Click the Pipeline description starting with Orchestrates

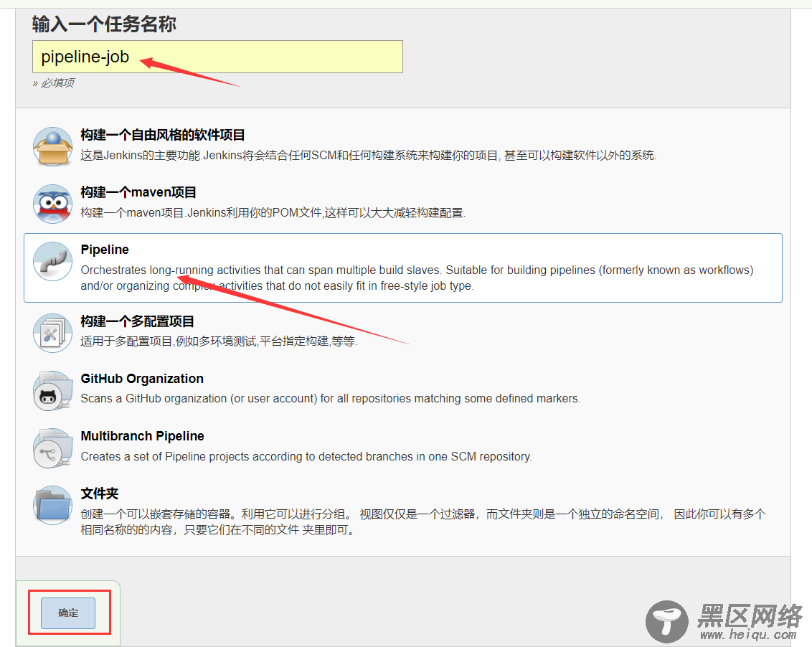pos(417,278)
